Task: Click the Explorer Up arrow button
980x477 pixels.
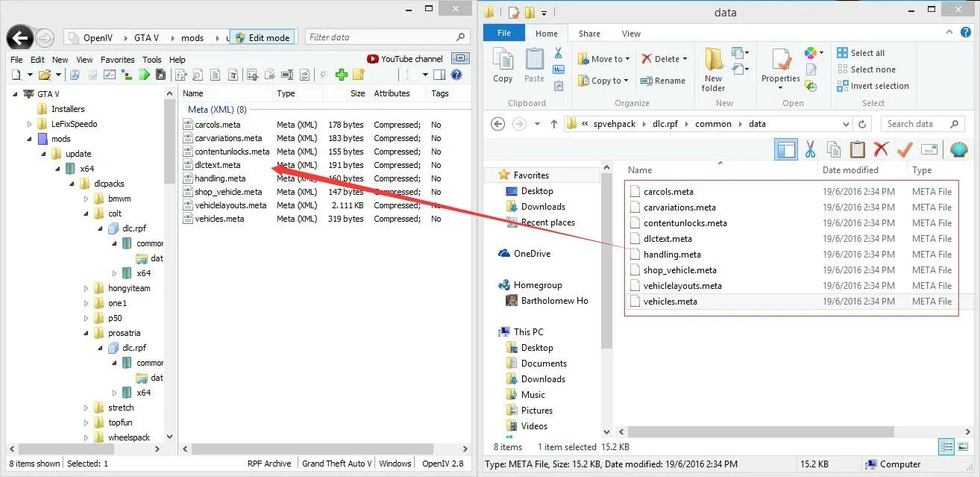Action: 553,124
